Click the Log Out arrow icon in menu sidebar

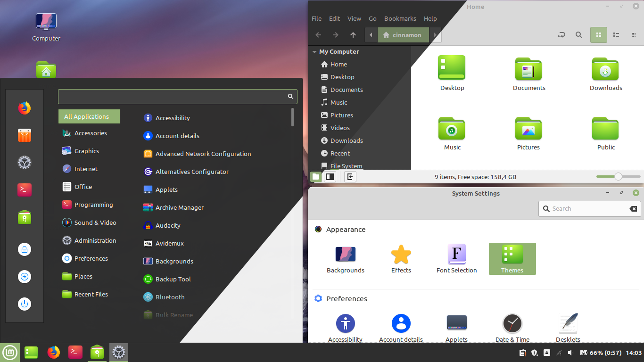[x=25, y=276]
